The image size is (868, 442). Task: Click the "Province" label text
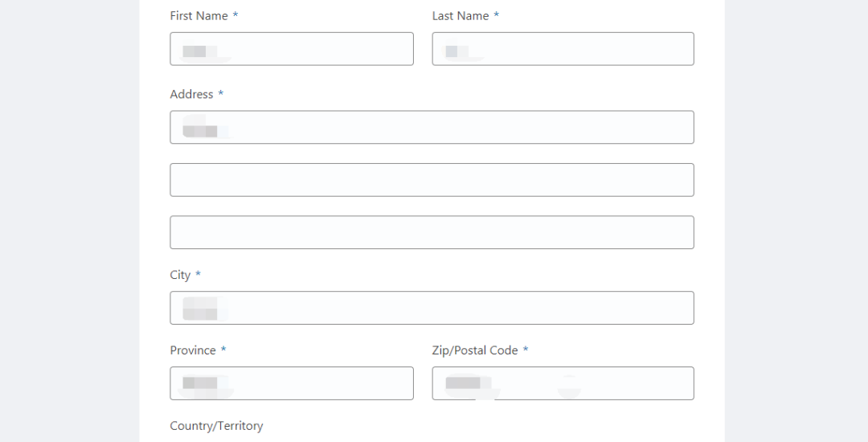193,350
